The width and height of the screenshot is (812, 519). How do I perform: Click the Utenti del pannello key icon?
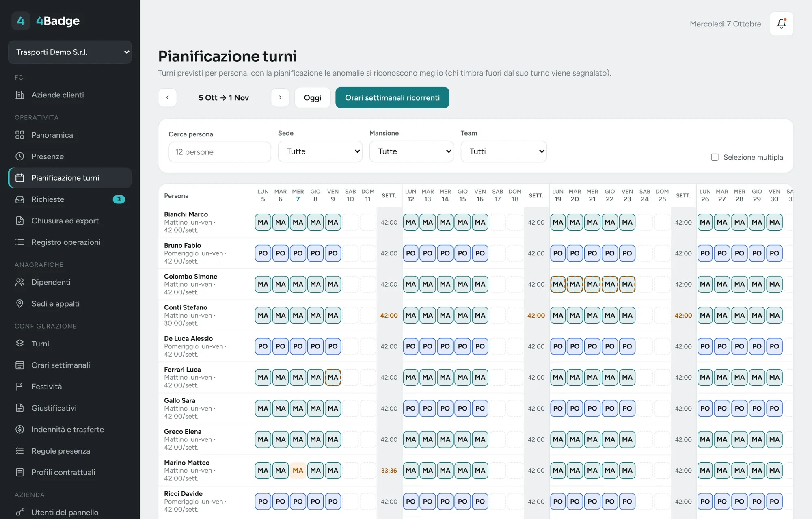click(19, 512)
